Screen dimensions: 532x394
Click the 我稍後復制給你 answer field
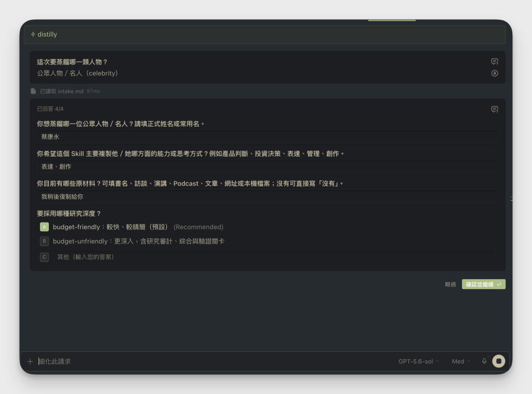[268, 196]
